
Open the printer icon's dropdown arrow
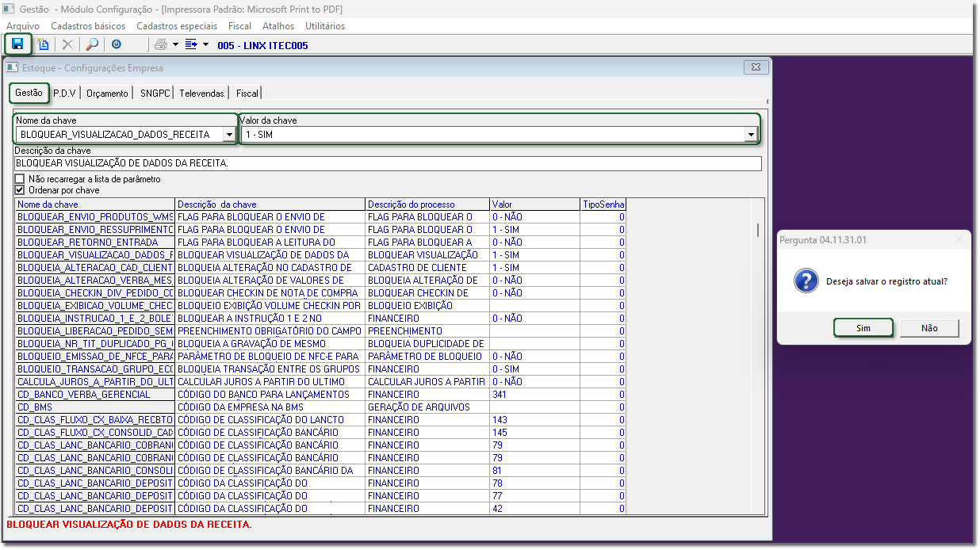point(175,44)
